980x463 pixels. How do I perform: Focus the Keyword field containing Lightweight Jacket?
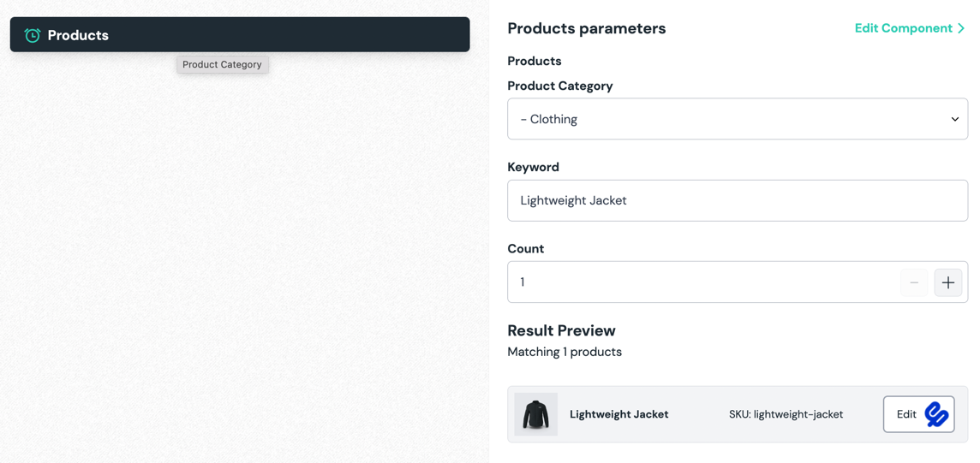coord(737,200)
